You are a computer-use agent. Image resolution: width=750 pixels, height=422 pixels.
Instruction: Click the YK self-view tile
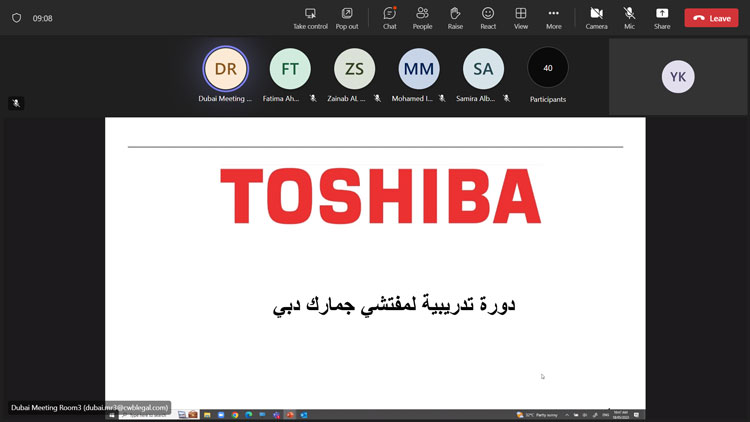point(678,77)
